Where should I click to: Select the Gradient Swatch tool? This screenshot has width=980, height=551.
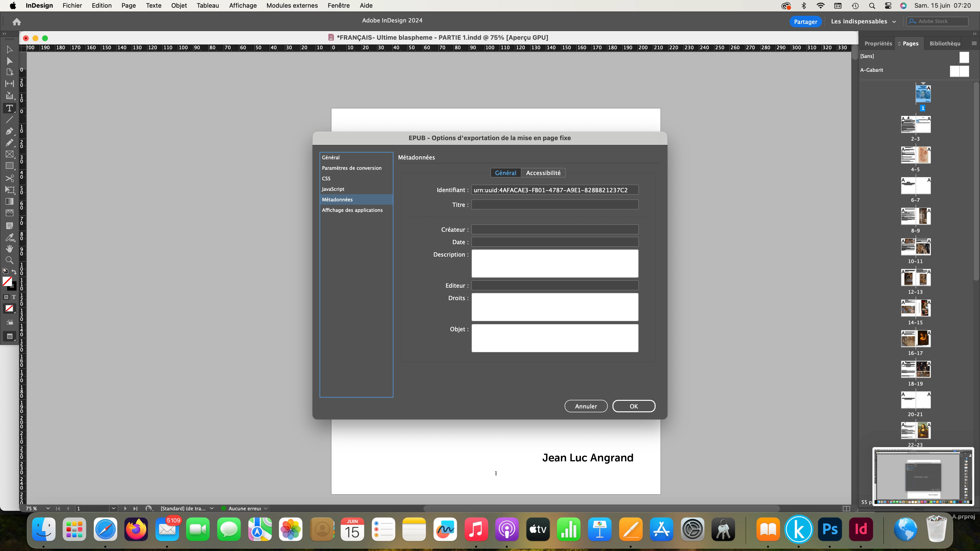click(x=9, y=201)
